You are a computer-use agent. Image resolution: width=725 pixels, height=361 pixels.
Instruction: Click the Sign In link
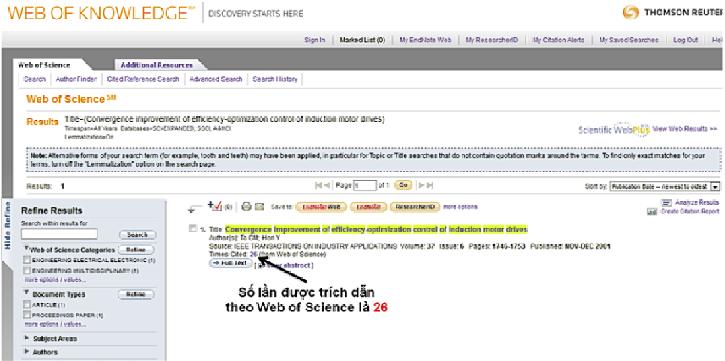pos(315,40)
